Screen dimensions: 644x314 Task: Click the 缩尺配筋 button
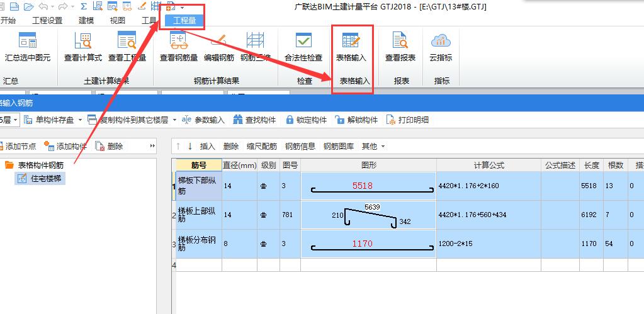tap(262, 146)
